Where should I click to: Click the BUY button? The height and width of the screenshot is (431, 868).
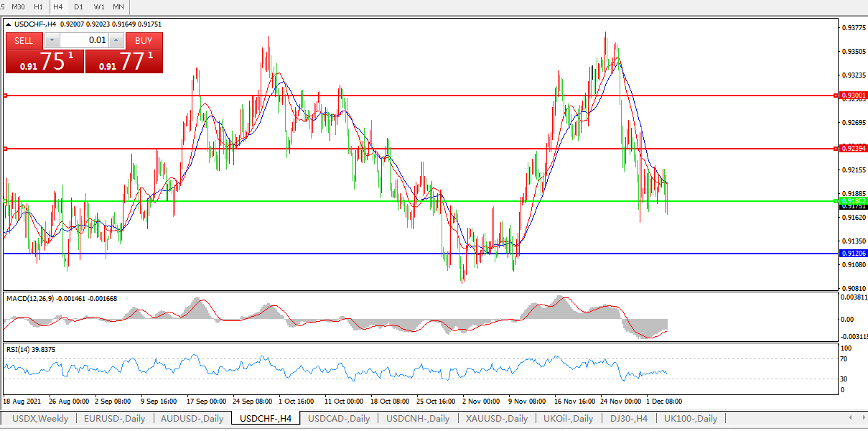144,40
